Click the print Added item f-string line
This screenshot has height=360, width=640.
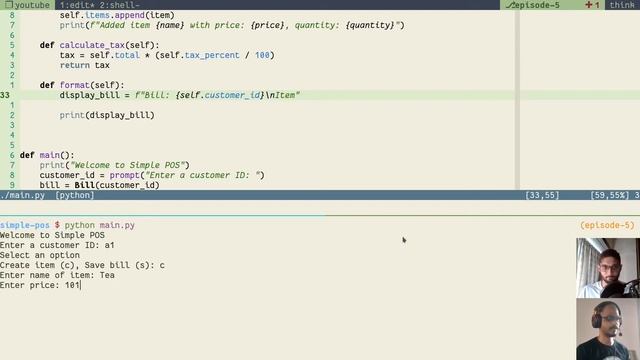point(232,25)
